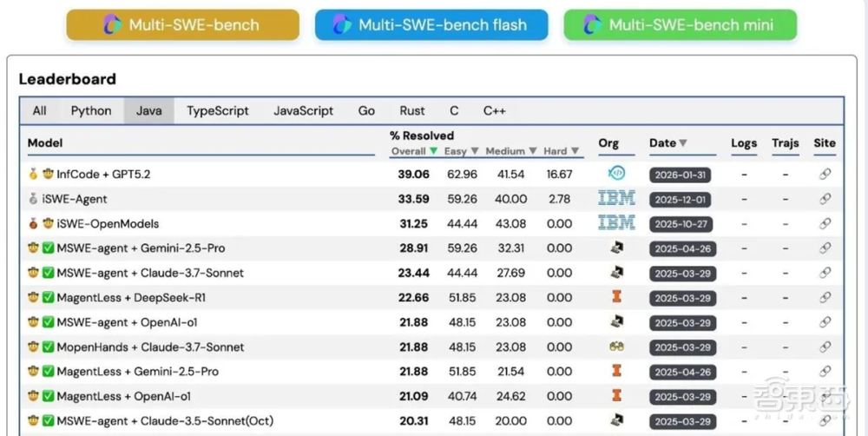Sort by Overall resolved arrow
The height and width of the screenshot is (436, 868).
pyautogui.click(x=433, y=151)
